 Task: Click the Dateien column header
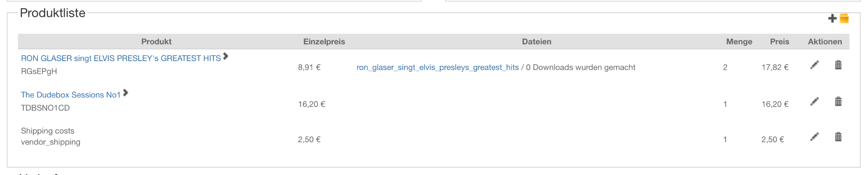tap(537, 42)
